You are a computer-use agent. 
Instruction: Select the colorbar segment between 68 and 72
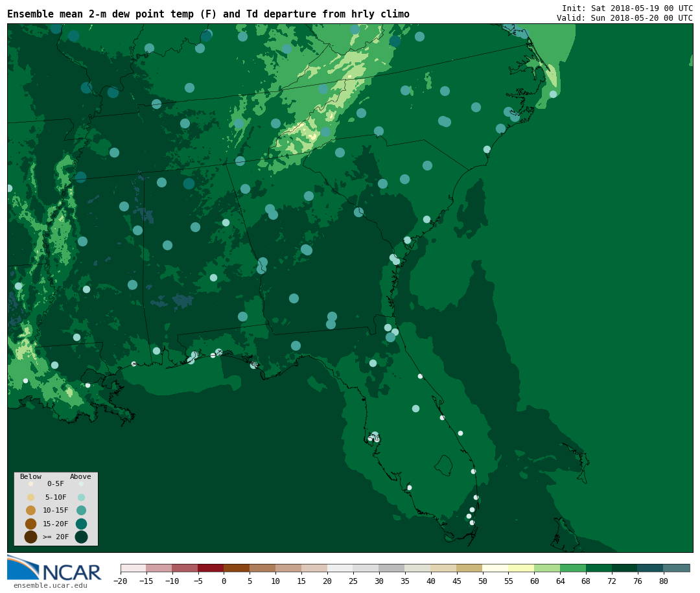pos(600,568)
